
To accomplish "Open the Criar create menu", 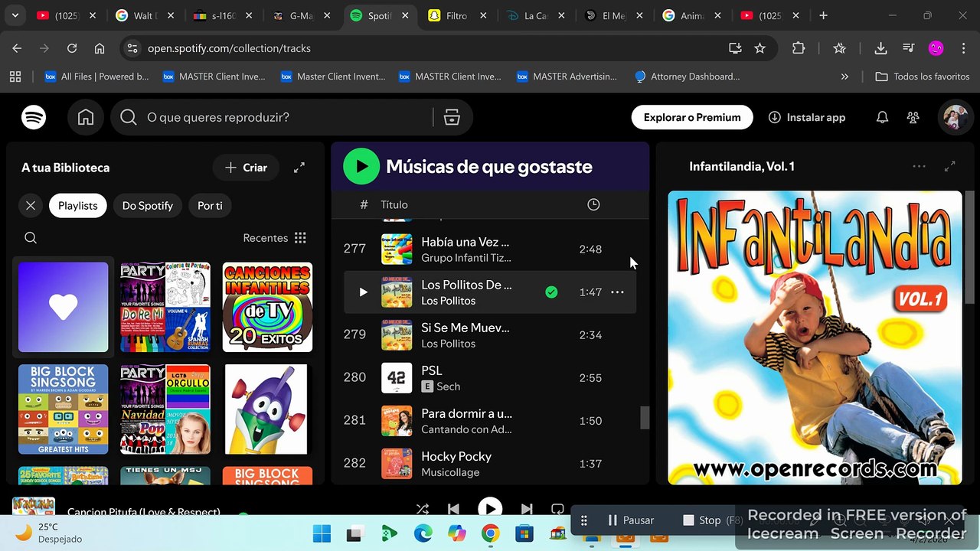I will point(246,168).
